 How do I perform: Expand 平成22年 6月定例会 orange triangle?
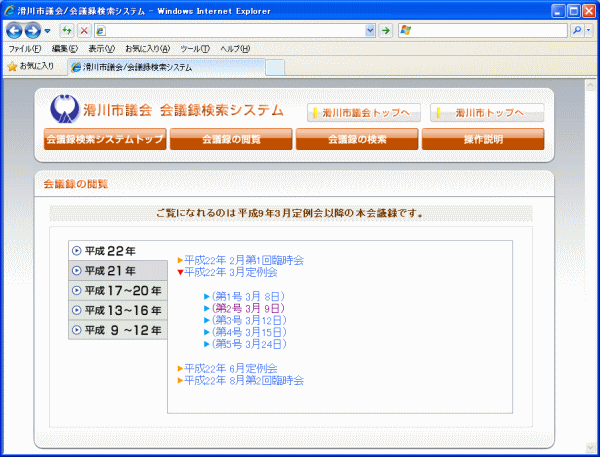pyautogui.click(x=180, y=369)
